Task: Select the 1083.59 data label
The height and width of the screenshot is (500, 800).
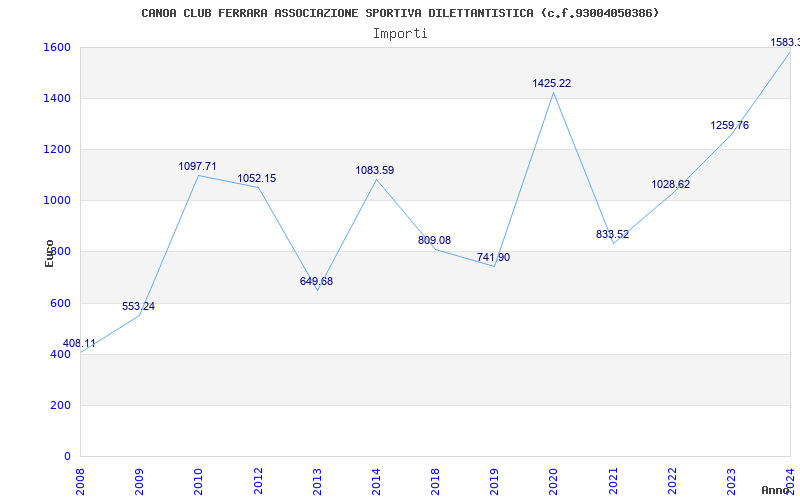Action: pos(375,170)
